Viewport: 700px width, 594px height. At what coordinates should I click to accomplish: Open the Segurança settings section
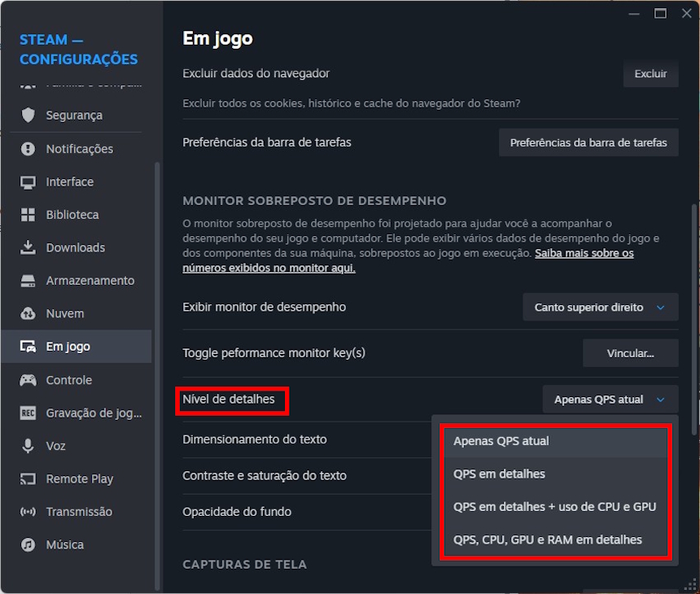point(77,115)
